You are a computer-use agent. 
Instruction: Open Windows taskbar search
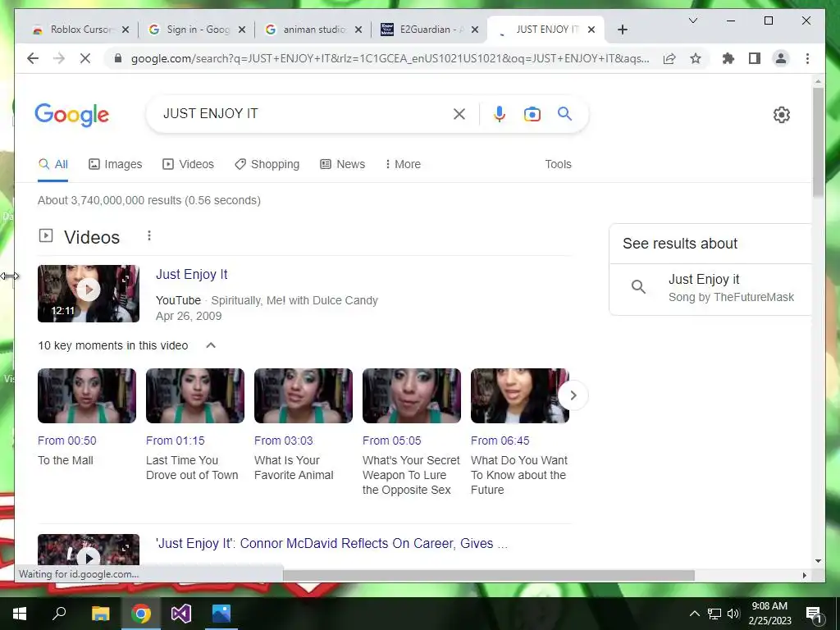59,614
